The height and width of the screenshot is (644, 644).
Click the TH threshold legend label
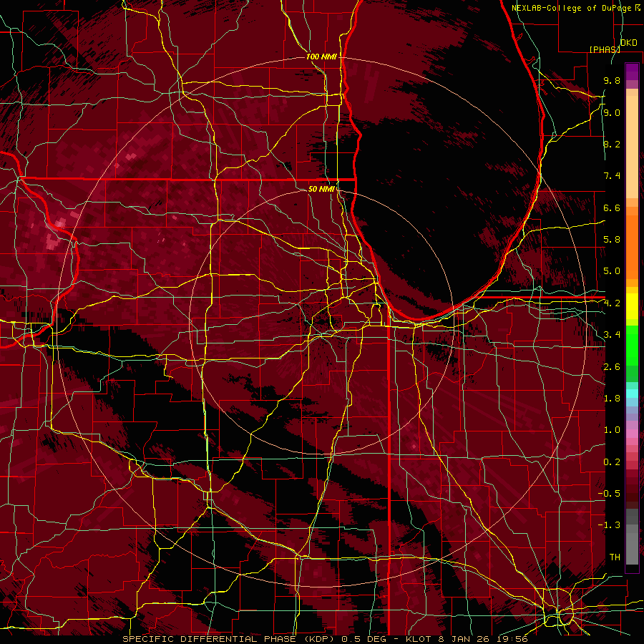615,557
